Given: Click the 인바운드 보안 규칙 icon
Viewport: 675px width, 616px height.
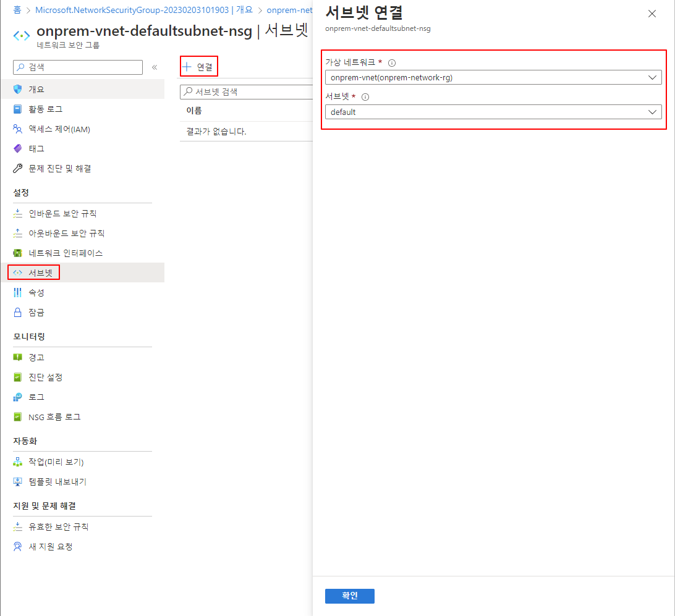Looking at the screenshot, I should pos(18,213).
